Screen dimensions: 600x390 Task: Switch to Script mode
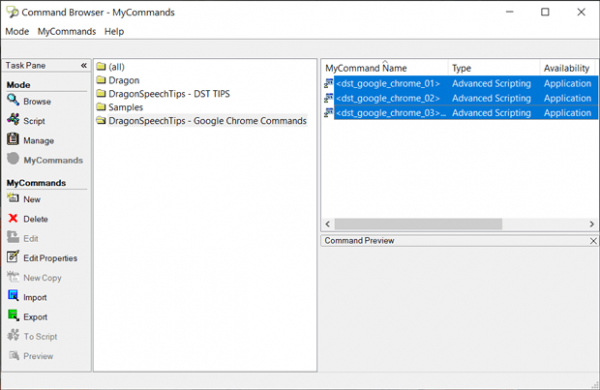pos(34,121)
